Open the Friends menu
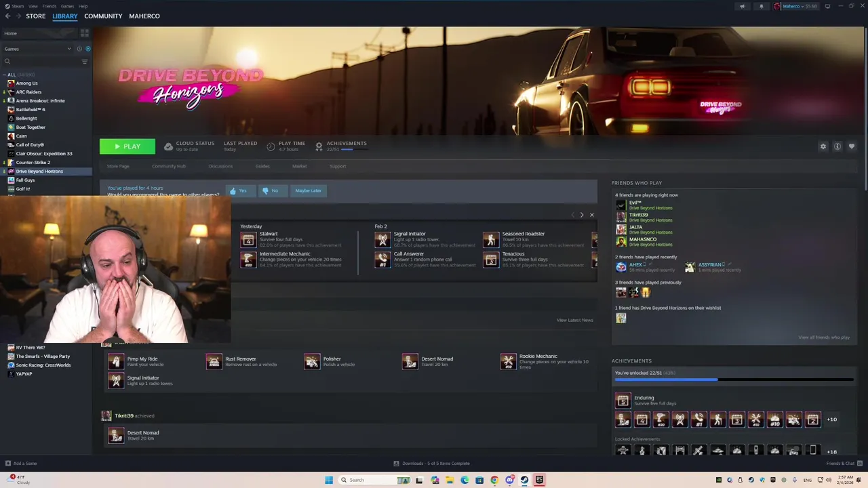 tap(49, 6)
